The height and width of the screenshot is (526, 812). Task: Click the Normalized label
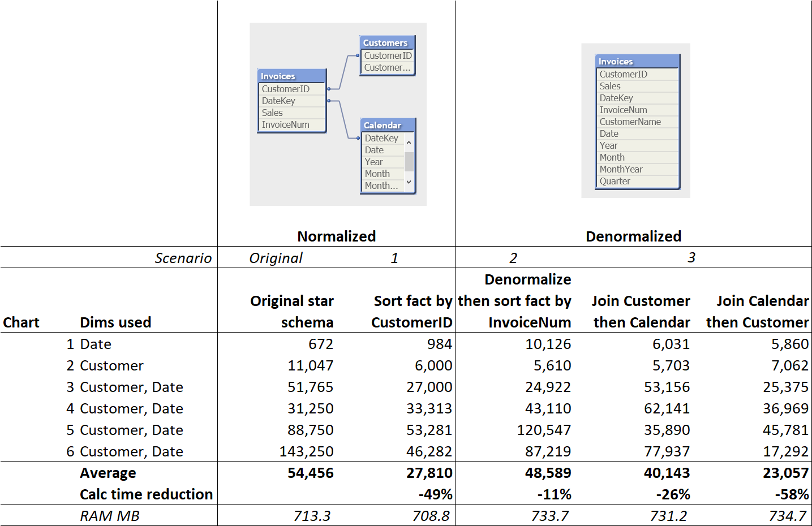point(337,236)
